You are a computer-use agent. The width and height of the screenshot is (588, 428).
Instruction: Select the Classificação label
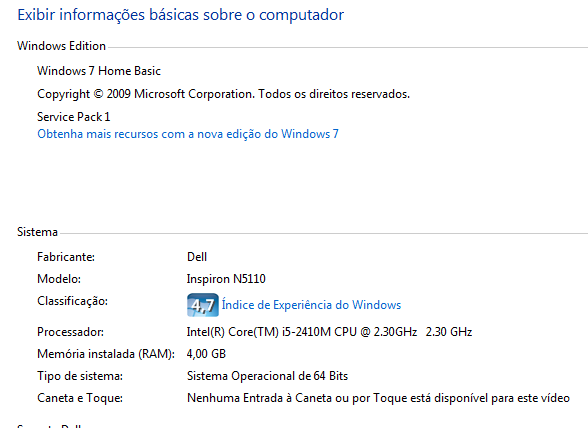coord(72,301)
